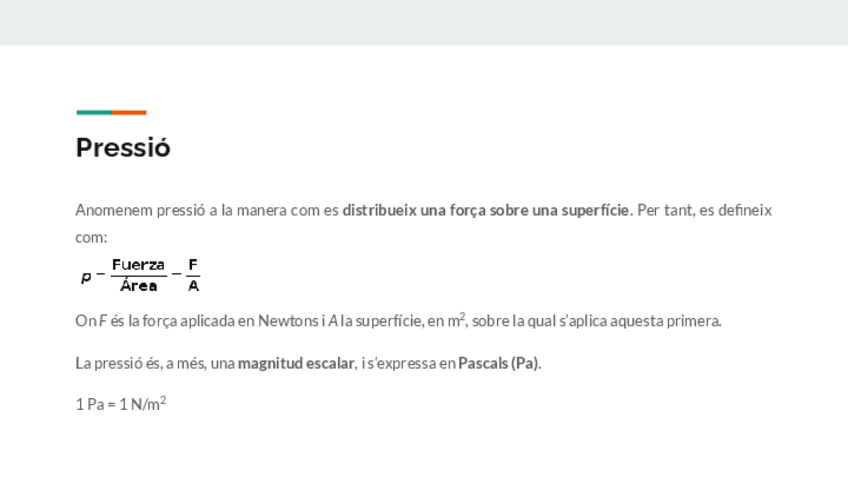The height and width of the screenshot is (477, 848).
Task: Select the word Fuerza in the formula
Action: click(x=138, y=265)
